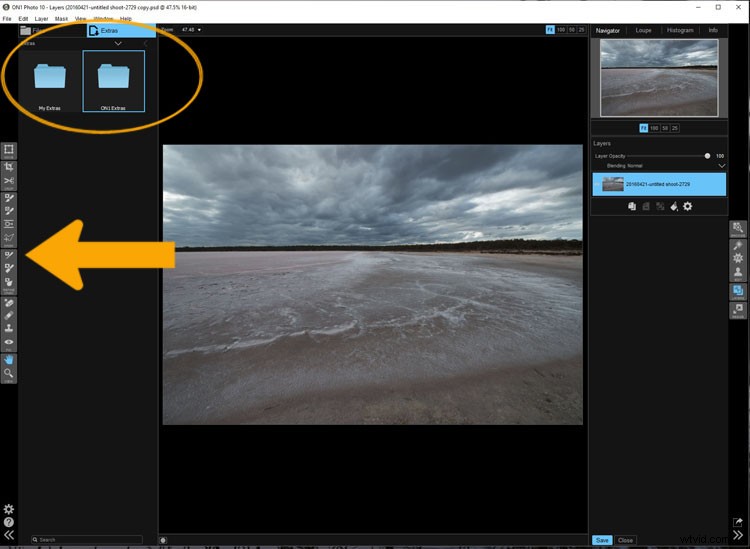
Task: Click the copy layer icon
Action: click(x=632, y=207)
